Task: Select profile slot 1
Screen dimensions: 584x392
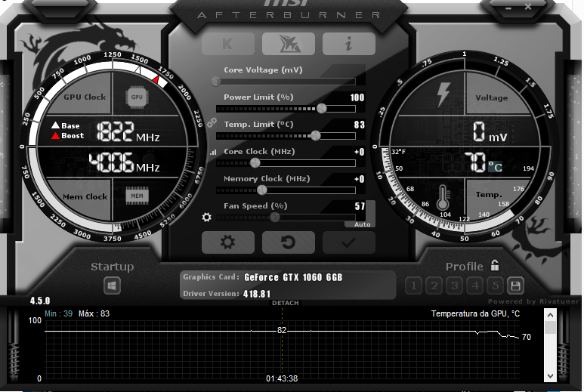Action: (413, 286)
